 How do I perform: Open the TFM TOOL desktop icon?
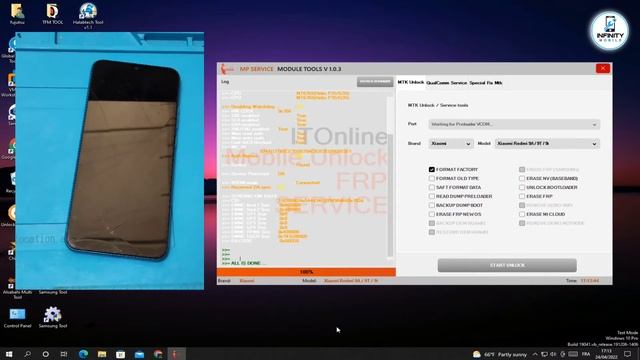[x=52, y=14]
